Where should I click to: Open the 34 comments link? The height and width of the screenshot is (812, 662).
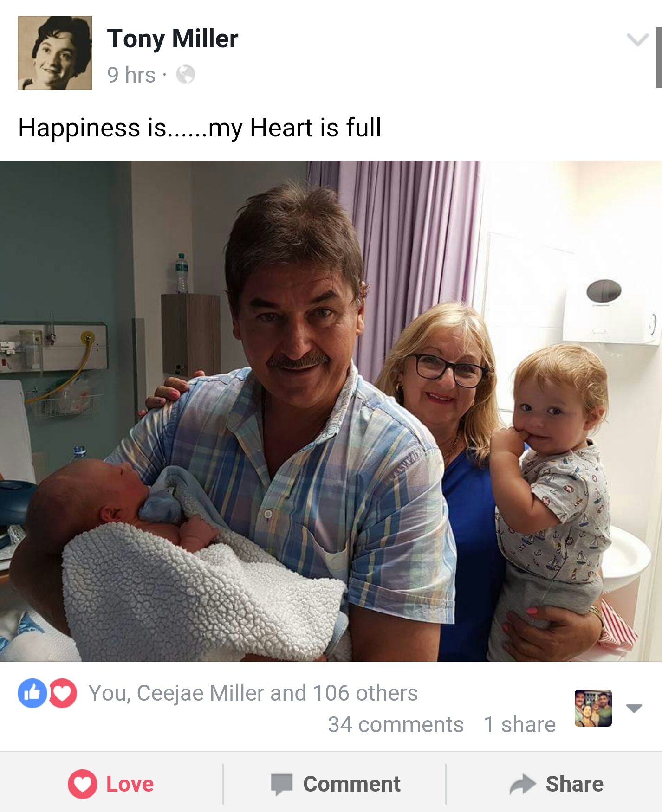396,724
